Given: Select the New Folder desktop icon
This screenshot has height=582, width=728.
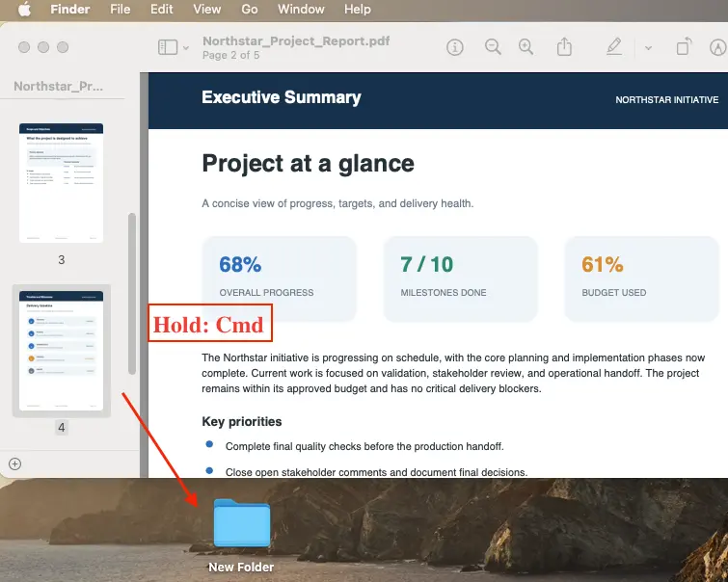Looking at the screenshot, I should click(x=242, y=523).
